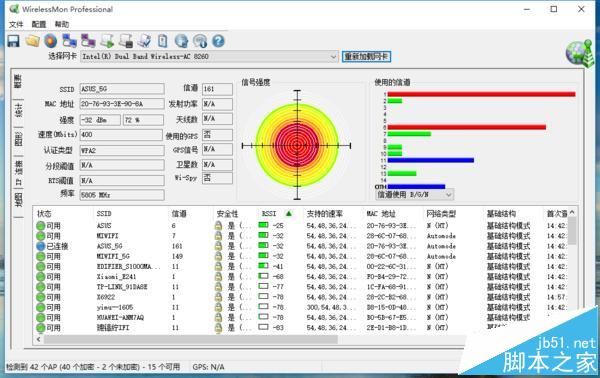
Task: Click the 速度 field showing 400
Action: click(x=121, y=135)
